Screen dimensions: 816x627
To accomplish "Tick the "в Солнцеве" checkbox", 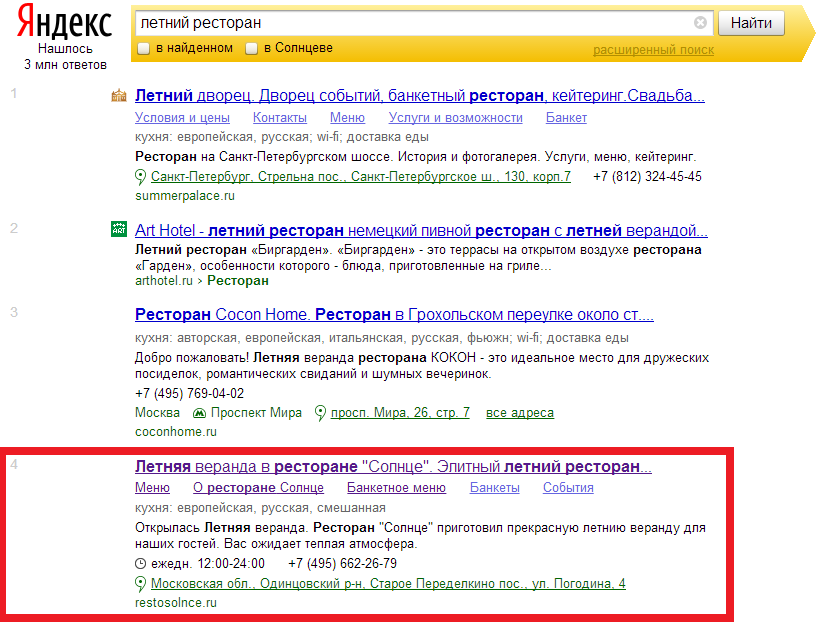I will pyautogui.click(x=251, y=48).
